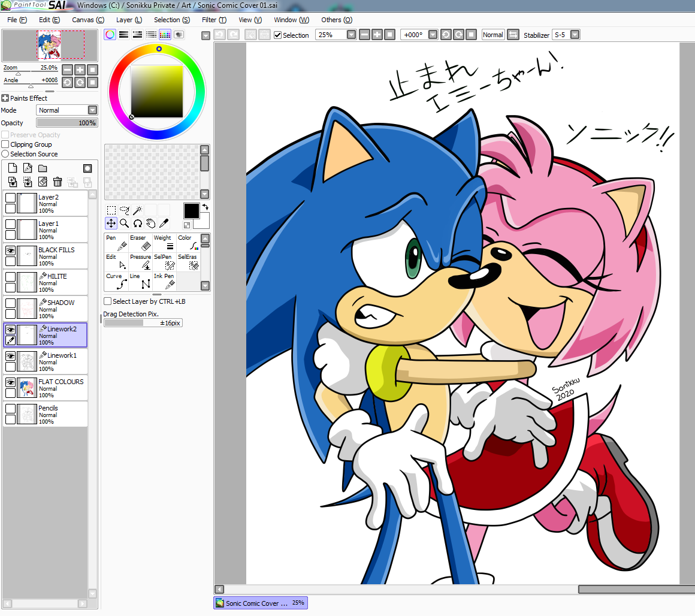Open the Edit menu
The image size is (695, 616).
(49, 20)
